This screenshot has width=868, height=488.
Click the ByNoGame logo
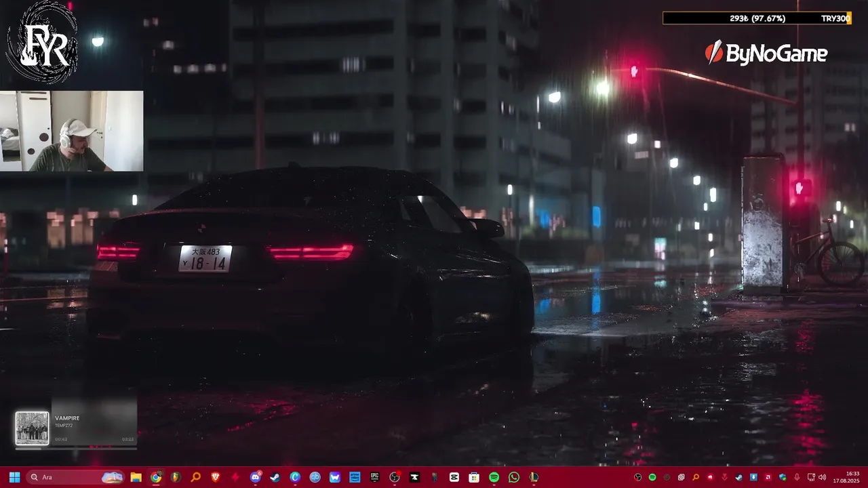point(766,53)
